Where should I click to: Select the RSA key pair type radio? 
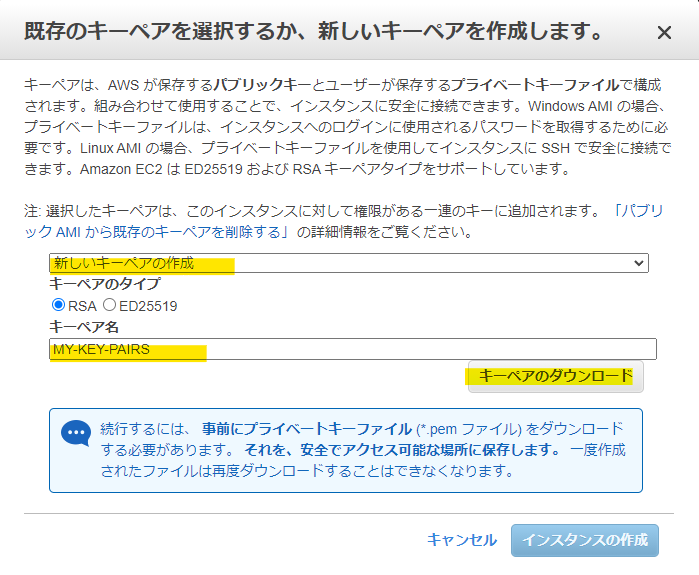(x=58, y=305)
